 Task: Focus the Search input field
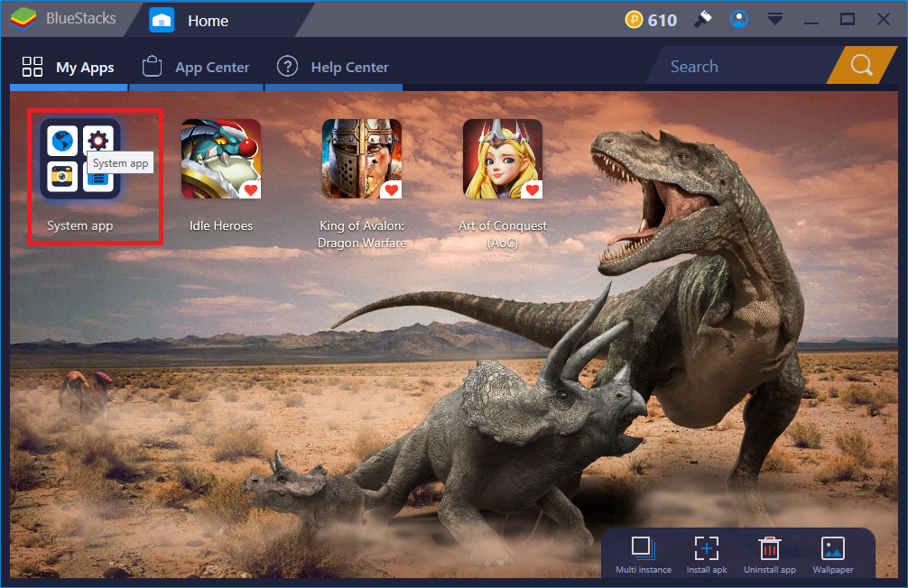coord(741,66)
